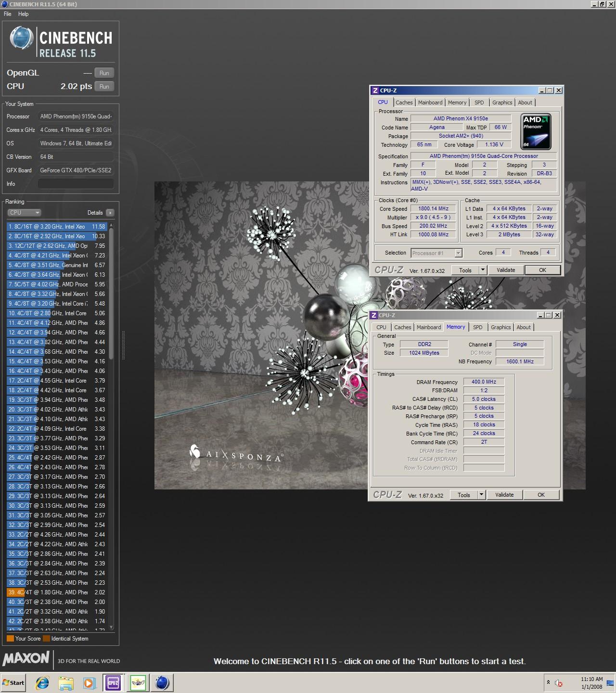Switch to Mainboard tab in top CPU-Z window
The image size is (616, 693).
click(x=430, y=103)
